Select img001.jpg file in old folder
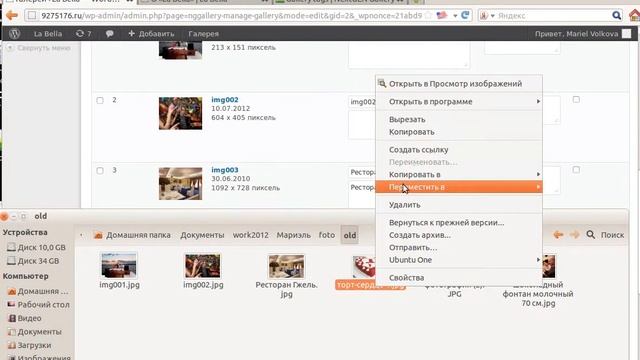 119,271
